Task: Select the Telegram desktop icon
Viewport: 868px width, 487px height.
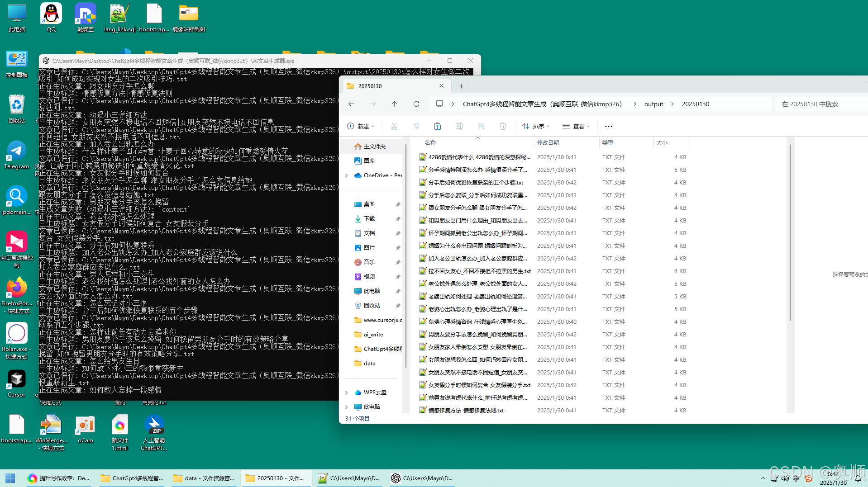Action: point(17,155)
